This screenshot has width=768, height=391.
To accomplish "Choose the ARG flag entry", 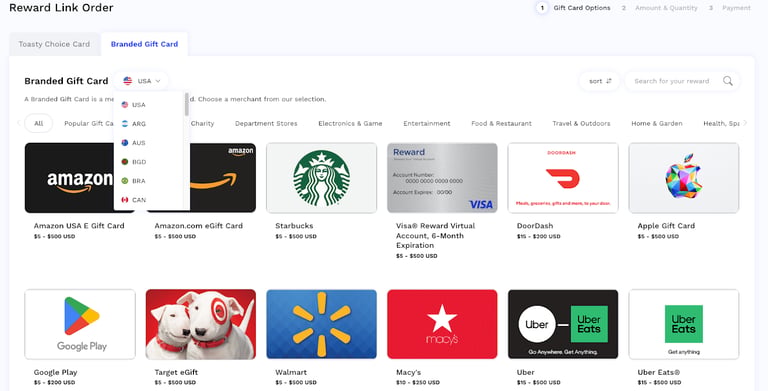I will click(x=133, y=123).
